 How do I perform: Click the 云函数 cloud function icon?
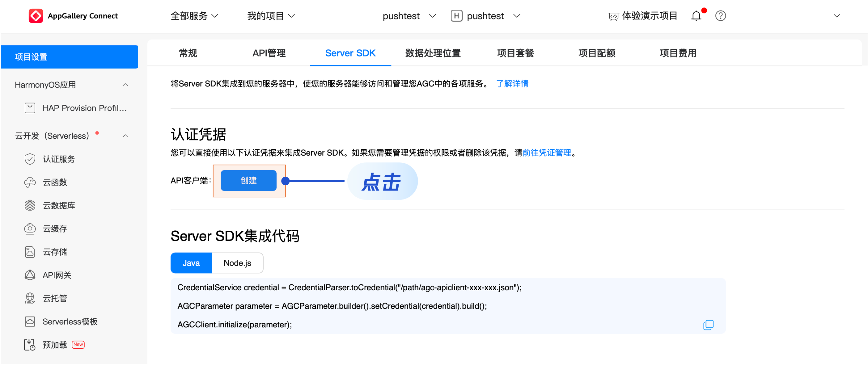pos(30,182)
